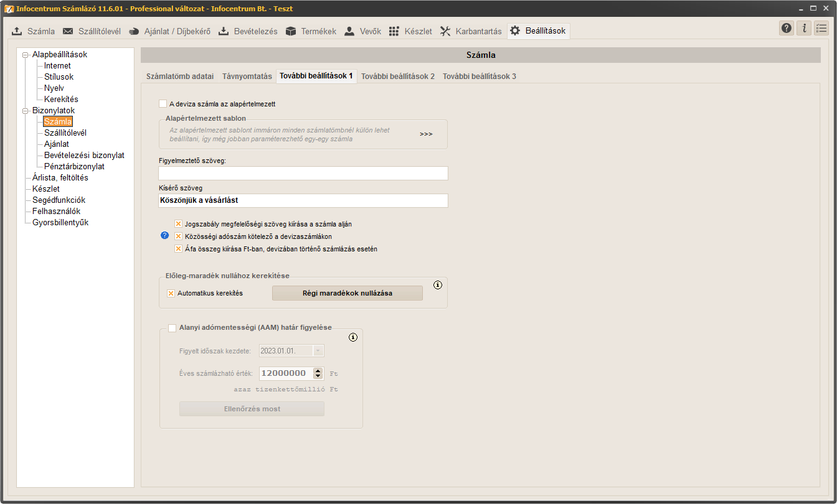Enable 'A deviza számla az alapértelmezett' checkbox
Screen dimensions: 837x504
tap(163, 104)
